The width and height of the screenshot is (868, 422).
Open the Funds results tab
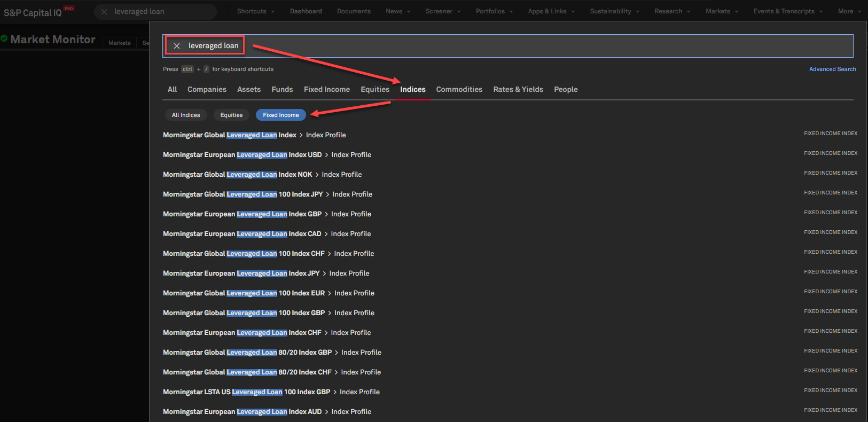tap(282, 89)
